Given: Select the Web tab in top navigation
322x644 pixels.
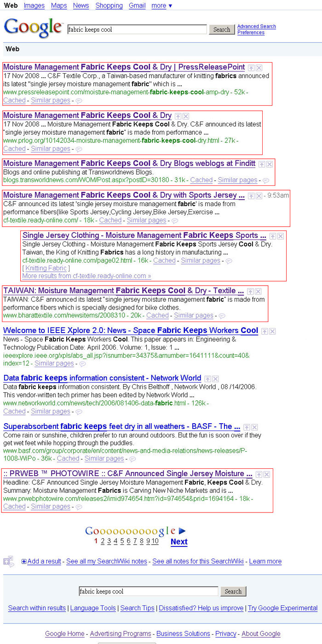Looking at the screenshot, I should pyautogui.click(x=11, y=6).
